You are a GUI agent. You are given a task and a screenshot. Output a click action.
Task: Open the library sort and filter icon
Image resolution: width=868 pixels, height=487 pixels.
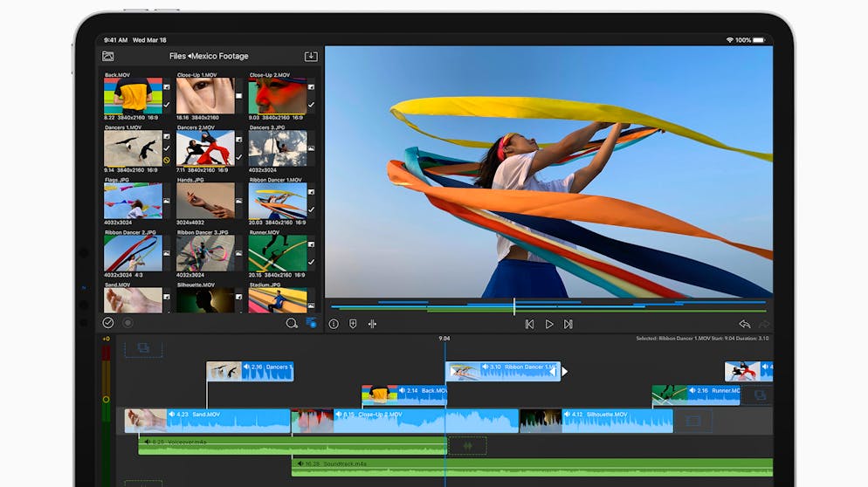[311, 323]
